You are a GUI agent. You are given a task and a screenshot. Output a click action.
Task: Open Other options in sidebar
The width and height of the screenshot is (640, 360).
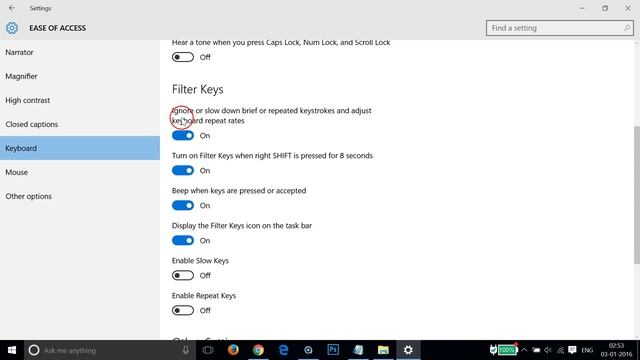point(80,196)
